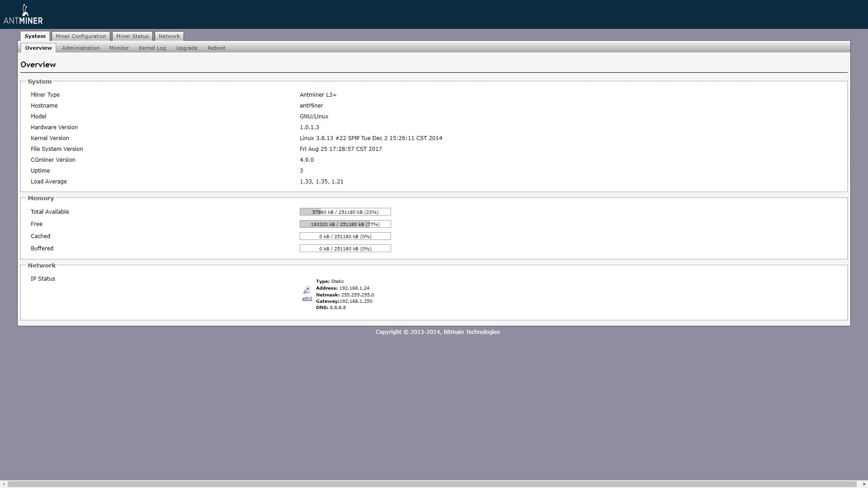Click the scrollbar right arrow
868x488 pixels.
864,484
